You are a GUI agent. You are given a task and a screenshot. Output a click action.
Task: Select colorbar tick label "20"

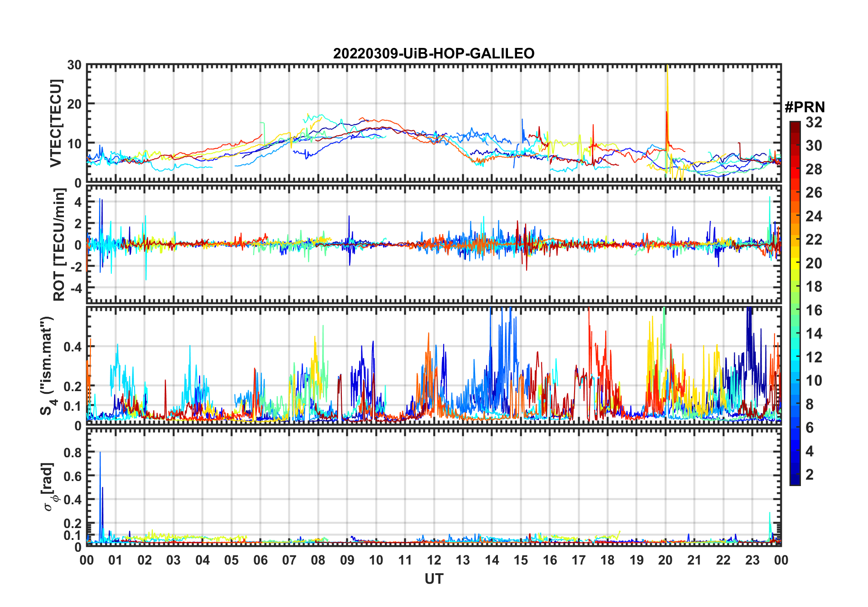(814, 263)
